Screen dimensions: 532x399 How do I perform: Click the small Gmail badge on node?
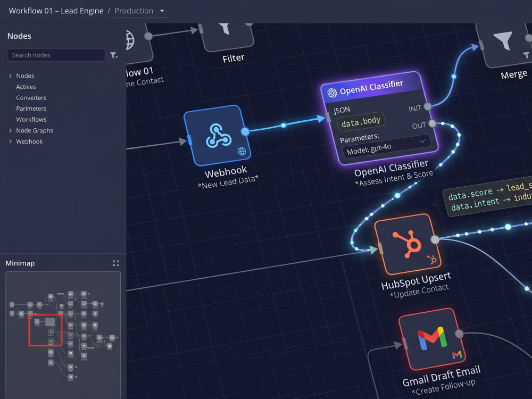pos(457,355)
